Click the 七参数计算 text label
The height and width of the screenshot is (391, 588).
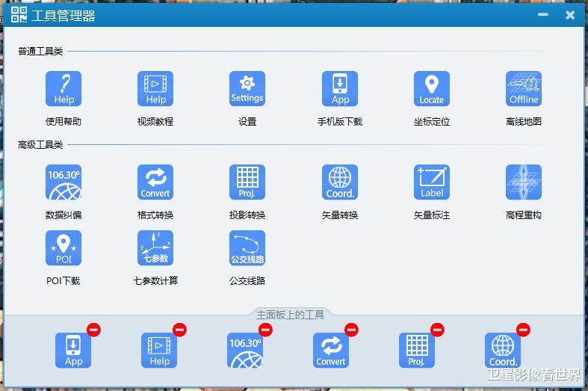point(155,280)
